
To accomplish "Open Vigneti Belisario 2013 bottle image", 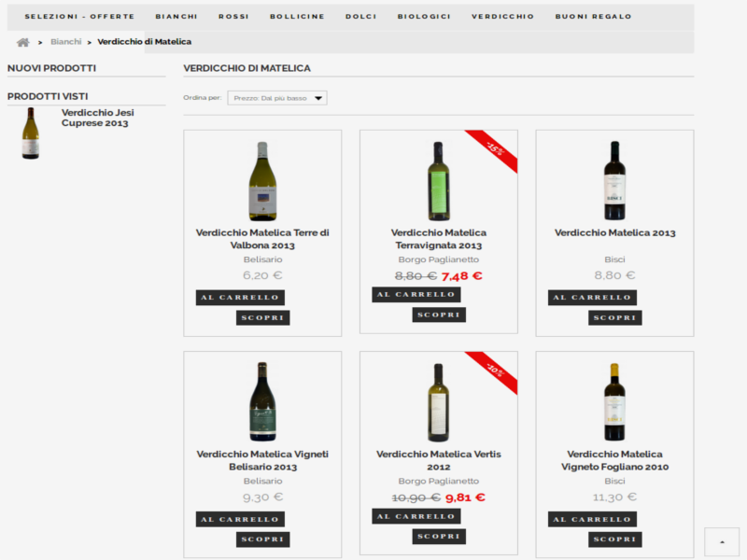I will [x=262, y=402].
